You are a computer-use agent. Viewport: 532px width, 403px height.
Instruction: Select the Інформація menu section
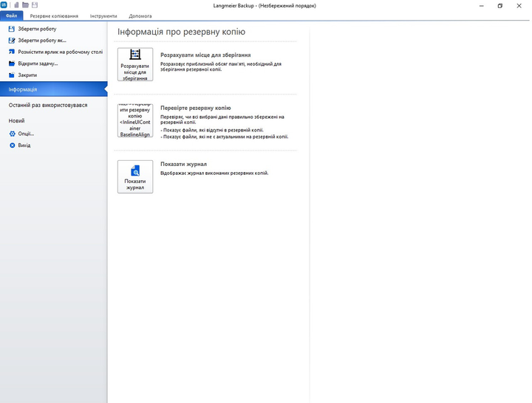click(x=54, y=89)
